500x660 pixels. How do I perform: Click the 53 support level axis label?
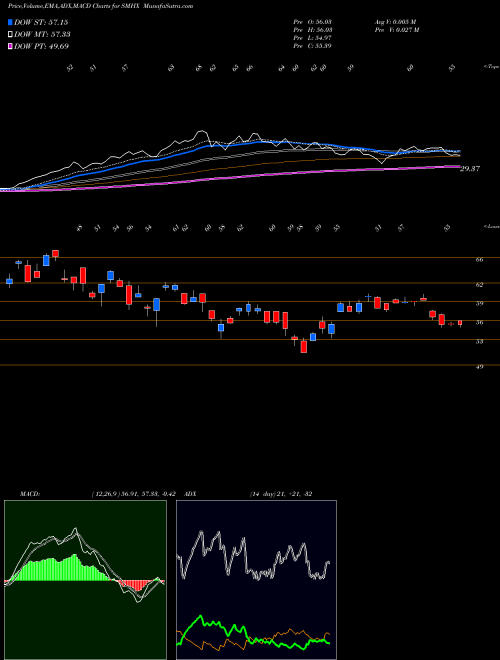pyautogui.click(x=479, y=341)
